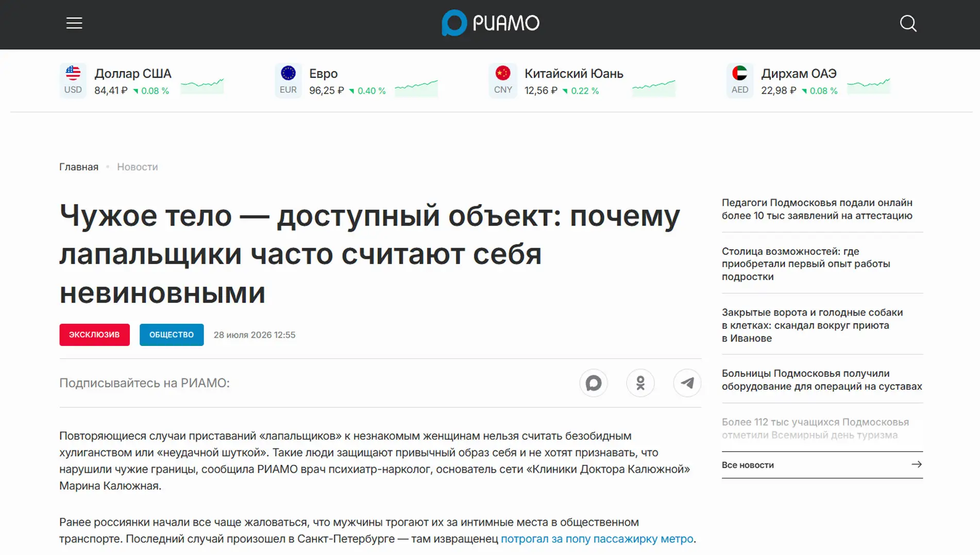Click the article headline Чужое тело
Image resolution: width=980 pixels, height=555 pixels.
(x=370, y=254)
